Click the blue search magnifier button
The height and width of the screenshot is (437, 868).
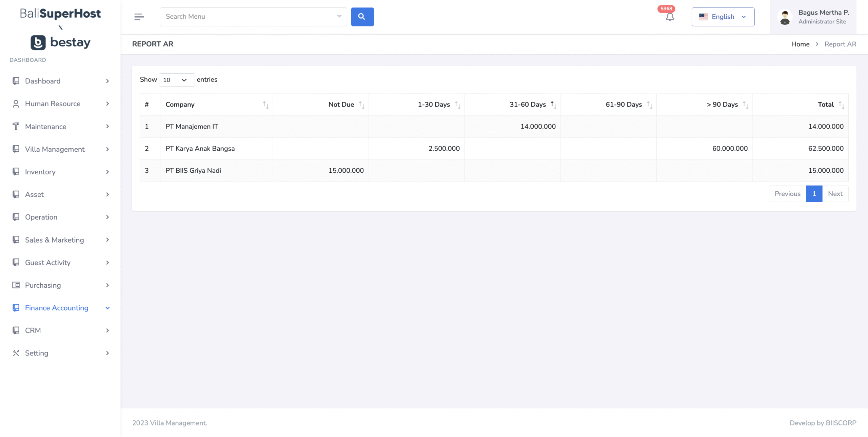tap(362, 17)
